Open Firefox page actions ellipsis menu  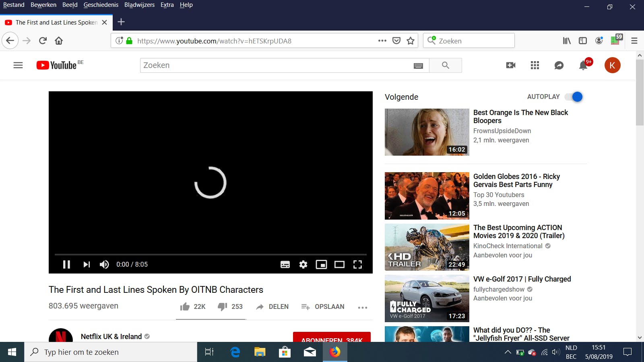(382, 41)
